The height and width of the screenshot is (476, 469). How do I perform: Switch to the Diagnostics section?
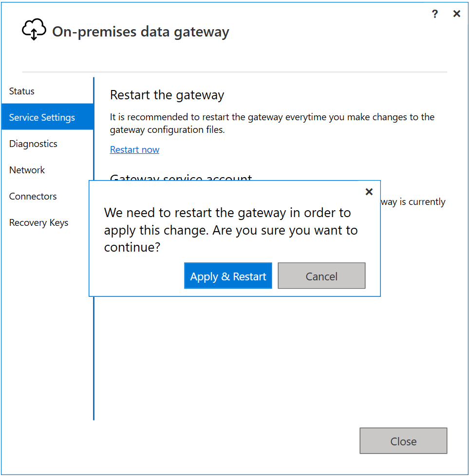[x=33, y=144]
